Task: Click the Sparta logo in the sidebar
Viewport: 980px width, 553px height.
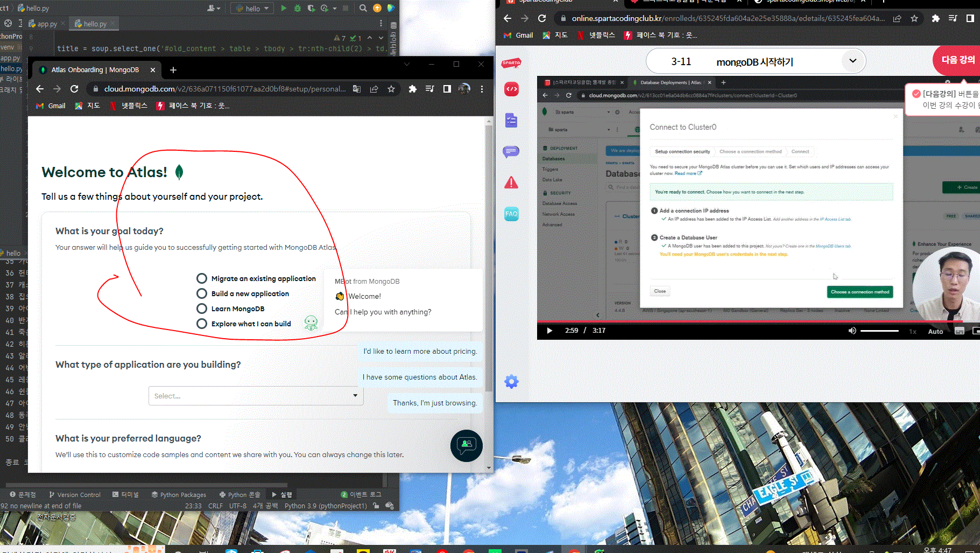Action: 511,63
